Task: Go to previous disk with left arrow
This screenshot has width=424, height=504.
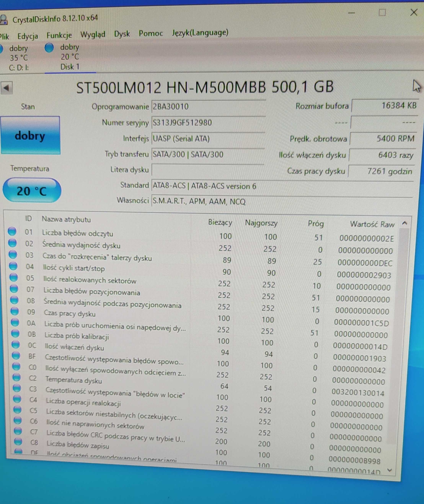Action: point(6,88)
